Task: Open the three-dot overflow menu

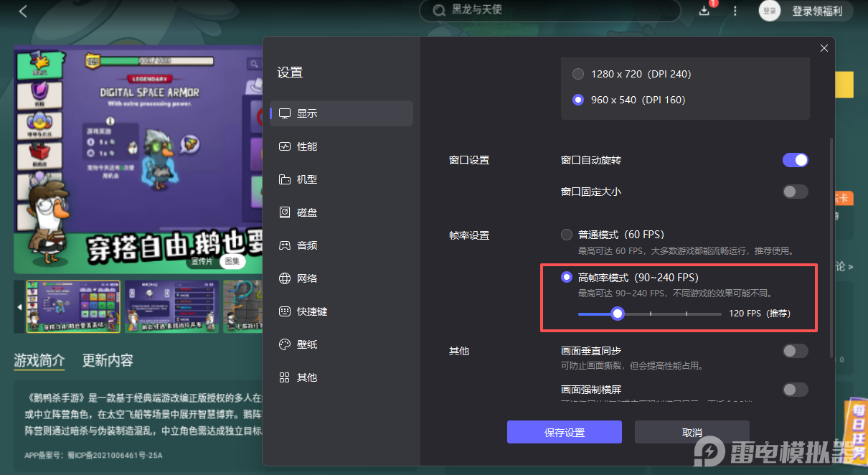Action: click(x=735, y=11)
